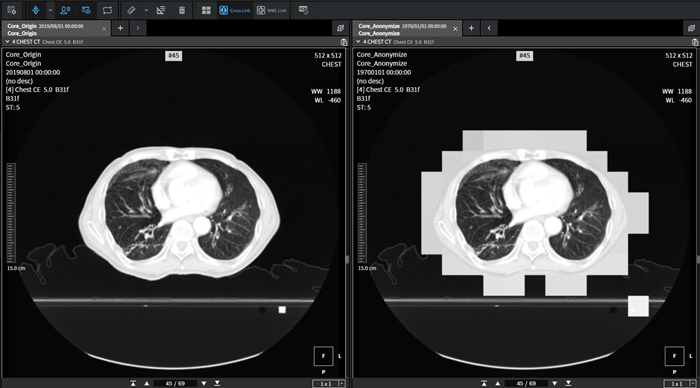Viewport: 700px width, 388px height.
Task: Jump to last slice in right viewer
Action: (568, 383)
